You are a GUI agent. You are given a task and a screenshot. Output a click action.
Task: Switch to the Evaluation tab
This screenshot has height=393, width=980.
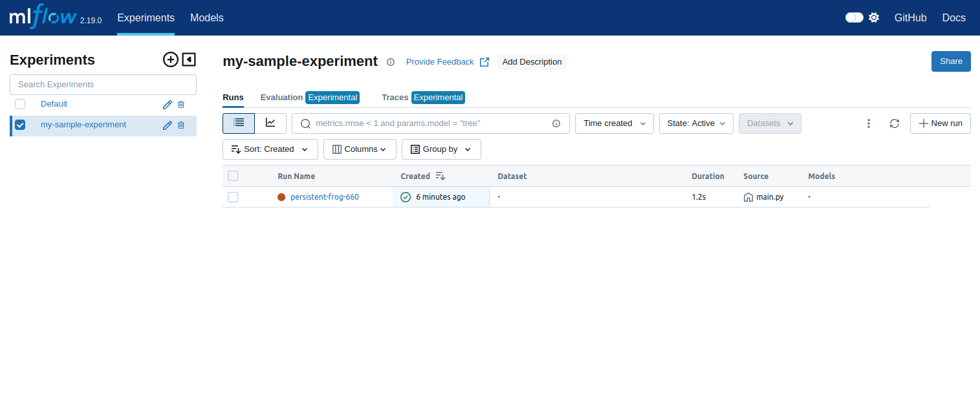281,98
